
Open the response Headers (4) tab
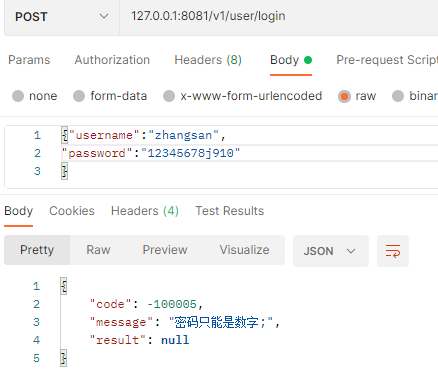[145, 211]
